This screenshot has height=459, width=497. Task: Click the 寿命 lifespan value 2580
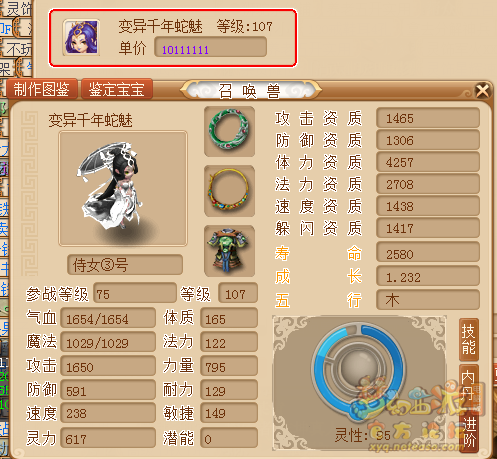coord(428,253)
